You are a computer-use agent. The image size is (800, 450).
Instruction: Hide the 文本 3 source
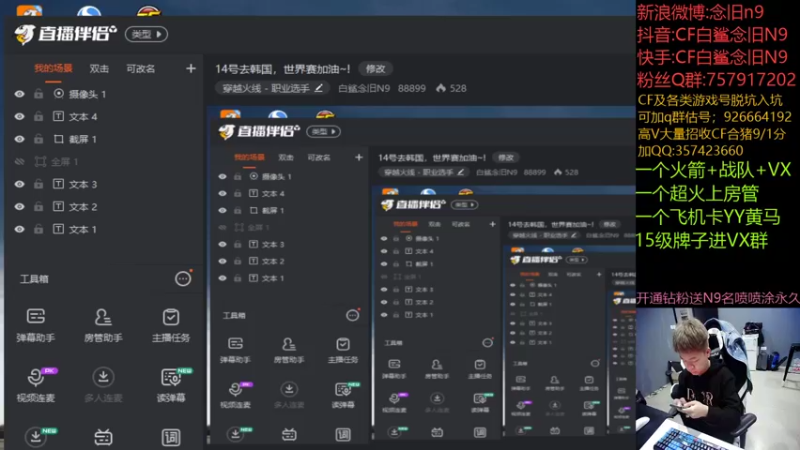(x=19, y=184)
